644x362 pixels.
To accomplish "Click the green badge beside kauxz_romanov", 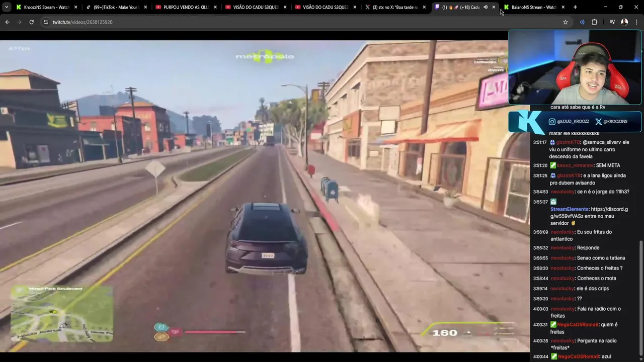I will coord(553,165).
